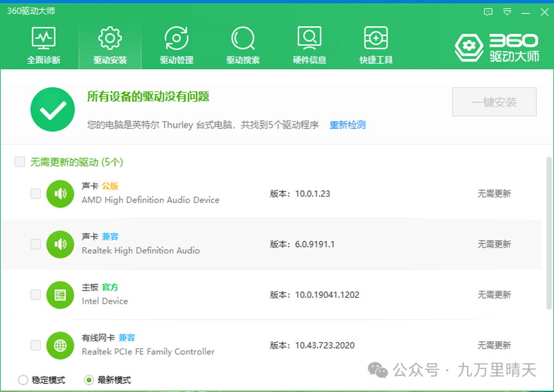Click the feedback chat bubble icon
554x392 pixels.
coord(488,12)
